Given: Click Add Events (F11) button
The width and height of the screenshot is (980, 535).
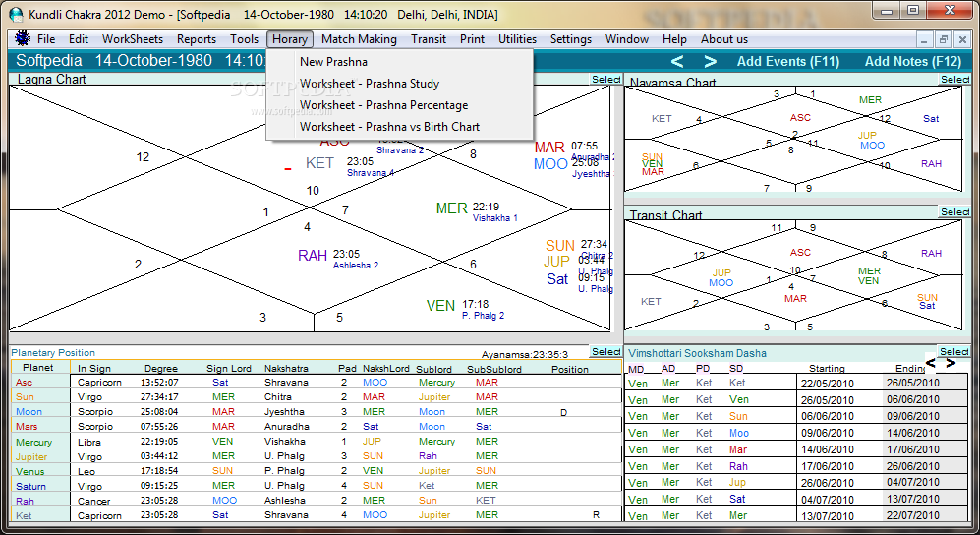Looking at the screenshot, I should pyautogui.click(x=787, y=61).
